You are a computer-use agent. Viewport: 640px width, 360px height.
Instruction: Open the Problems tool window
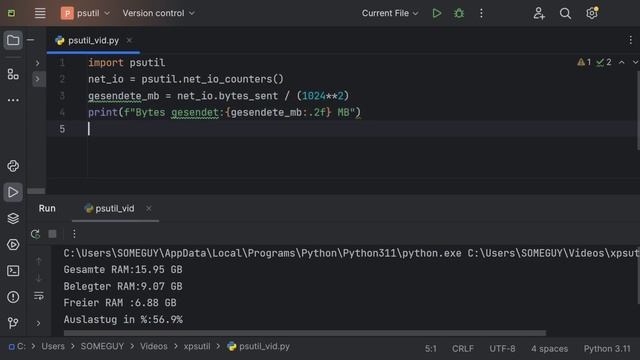click(x=13, y=297)
